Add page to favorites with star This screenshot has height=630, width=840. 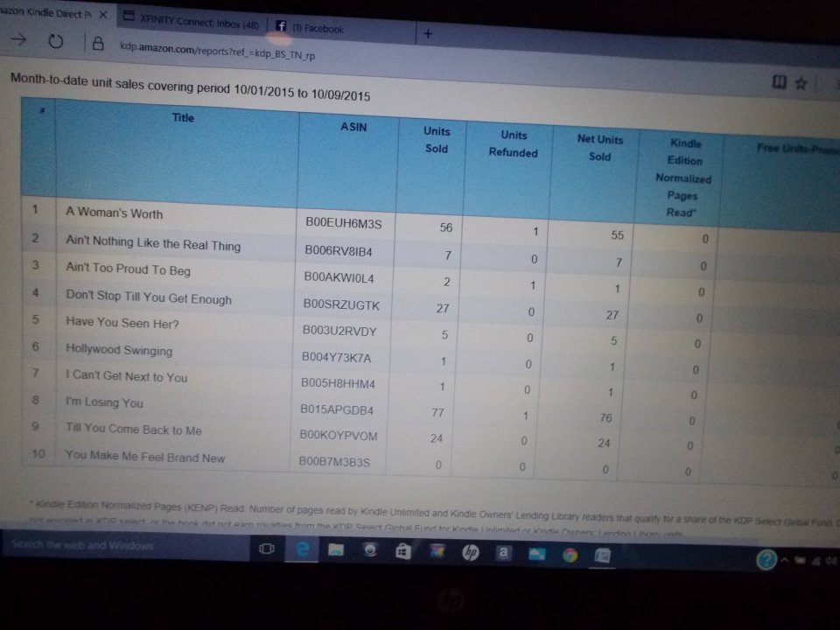pyautogui.click(x=801, y=83)
